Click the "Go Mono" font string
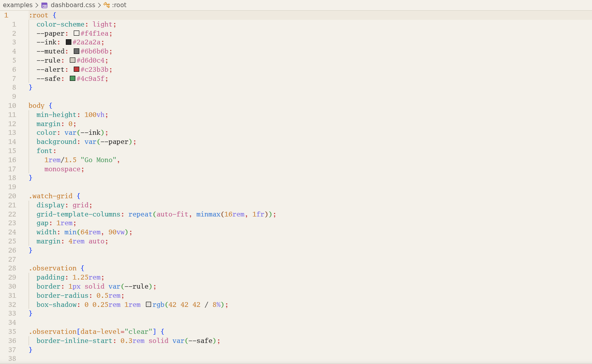Image resolution: width=592 pixels, height=364 pixels. click(98, 160)
